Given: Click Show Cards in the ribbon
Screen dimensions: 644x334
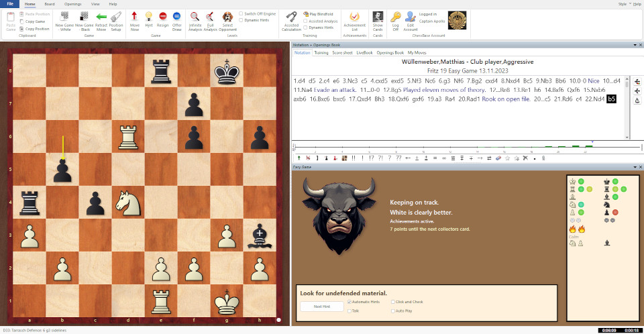Looking at the screenshot, I should pos(378,19).
